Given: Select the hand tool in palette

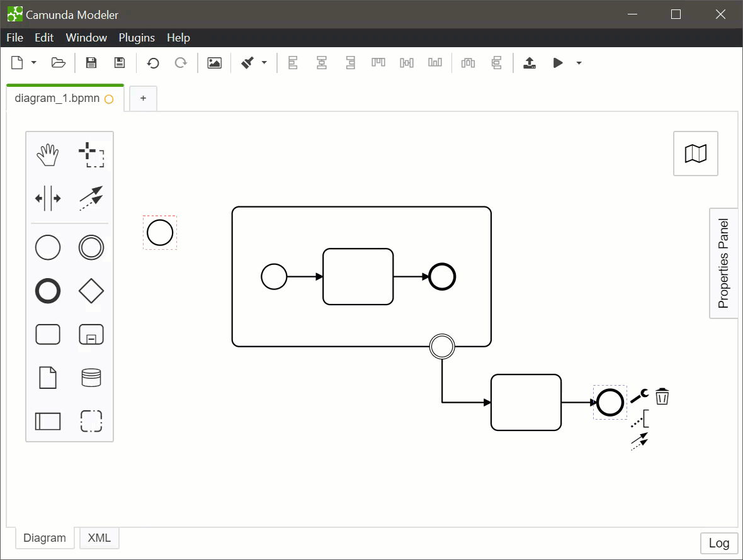Looking at the screenshot, I should point(48,155).
